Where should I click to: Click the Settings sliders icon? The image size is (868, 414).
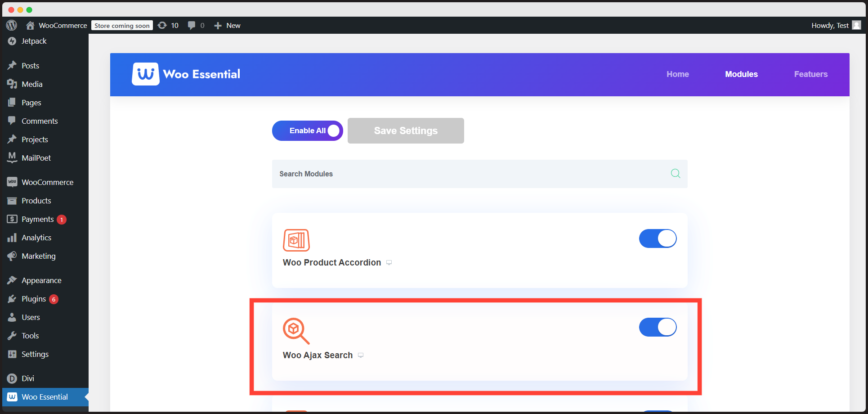[x=12, y=354]
